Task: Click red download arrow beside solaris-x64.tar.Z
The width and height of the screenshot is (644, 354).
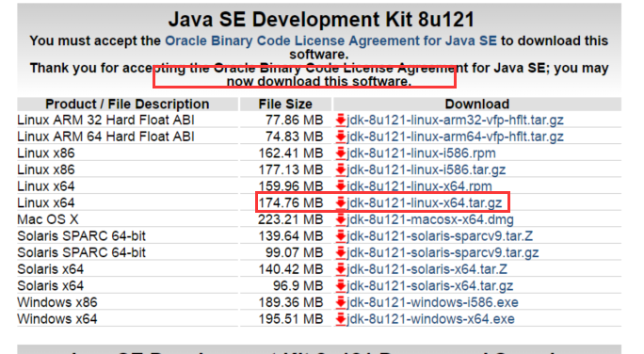Action: (341, 269)
